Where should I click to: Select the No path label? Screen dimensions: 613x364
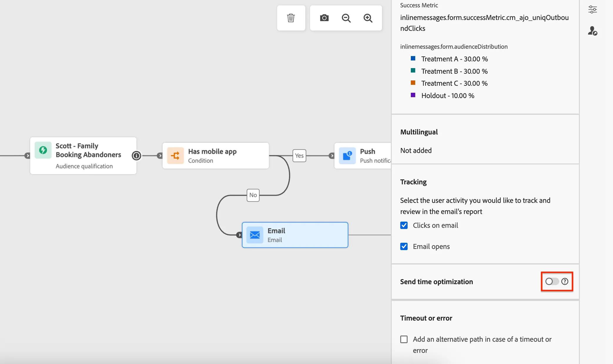[253, 195]
